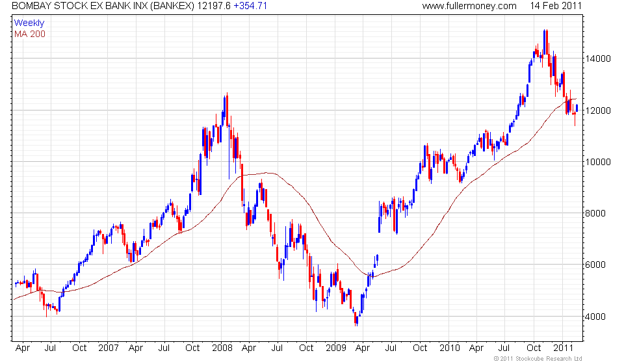
Task: Click the 12000 y-axis label
Action: 597,110
